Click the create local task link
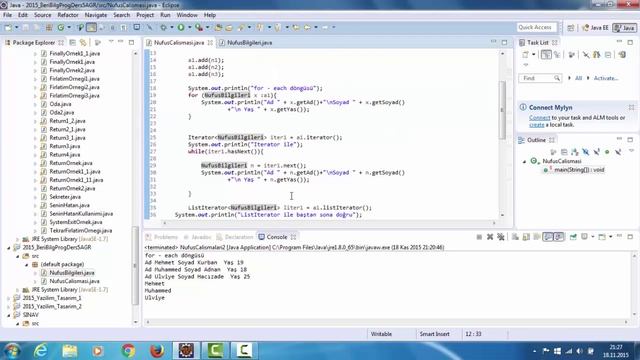 [537, 125]
